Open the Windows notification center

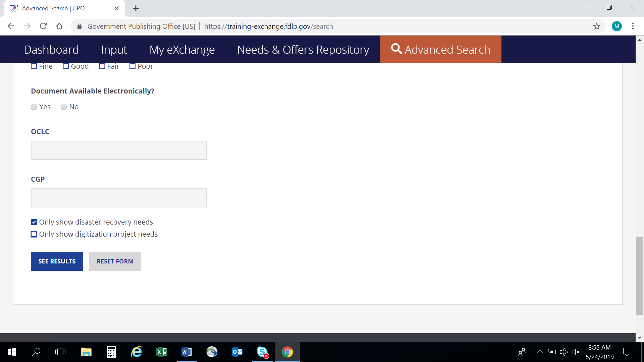point(627,352)
